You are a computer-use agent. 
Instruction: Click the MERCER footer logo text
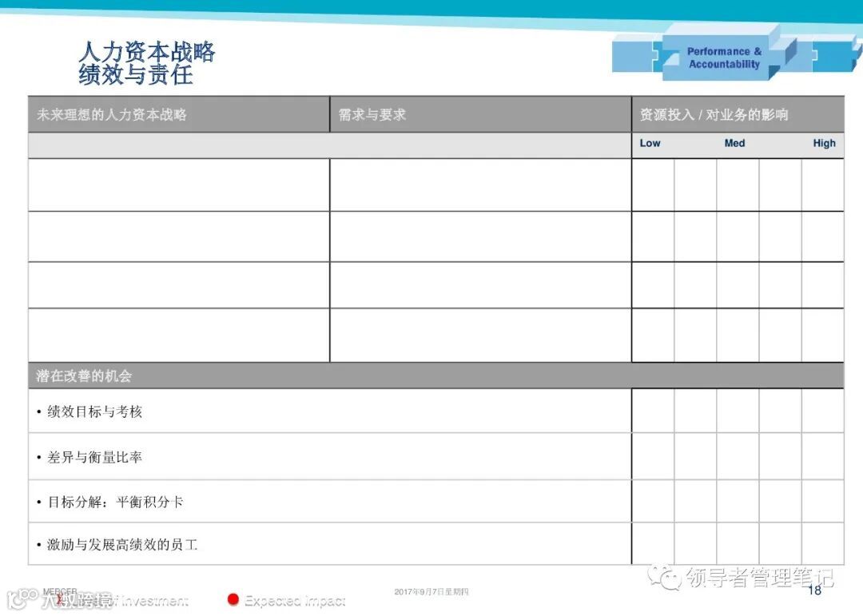(x=60, y=591)
